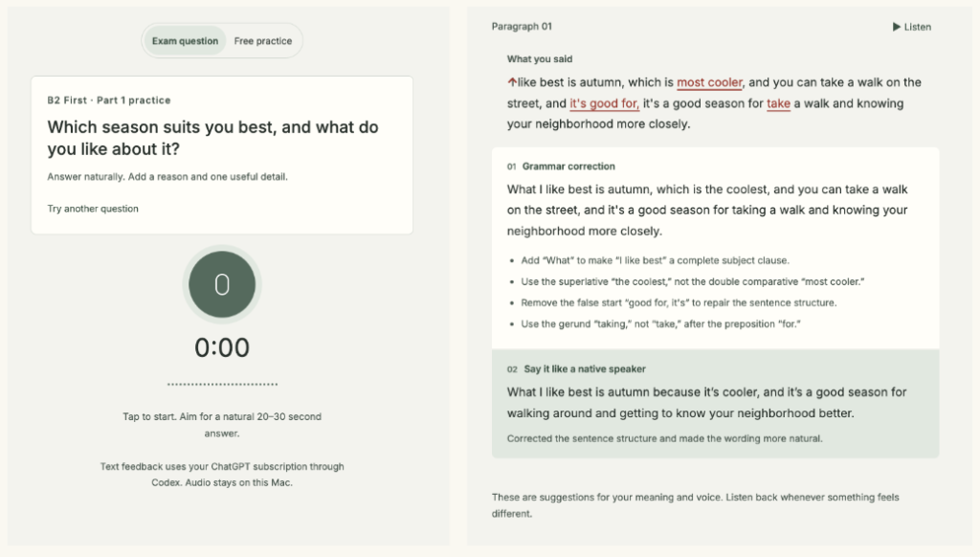
Task: Click the underlined 'most cooler' error
Action: click(709, 82)
